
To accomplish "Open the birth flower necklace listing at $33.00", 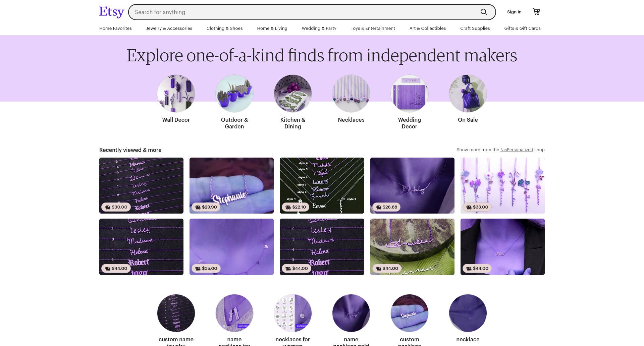I will click(502, 185).
